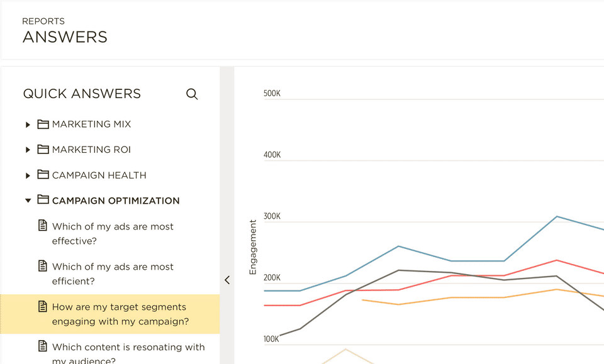Expand the Marketing ROI folder arrow
The width and height of the screenshot is (604, 364).
tap(28, 150)
